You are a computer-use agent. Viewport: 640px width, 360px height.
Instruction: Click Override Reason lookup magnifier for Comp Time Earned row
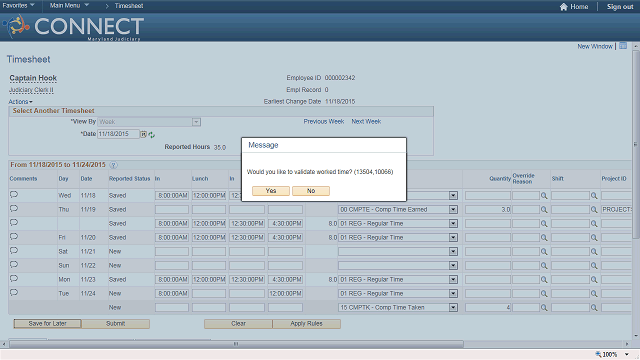click(x=544, y=210)
